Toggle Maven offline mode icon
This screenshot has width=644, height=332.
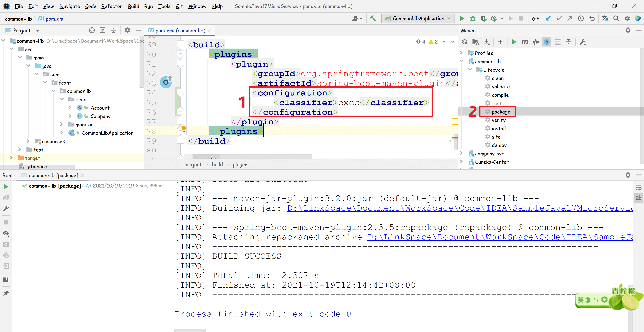tap(535, 42)
